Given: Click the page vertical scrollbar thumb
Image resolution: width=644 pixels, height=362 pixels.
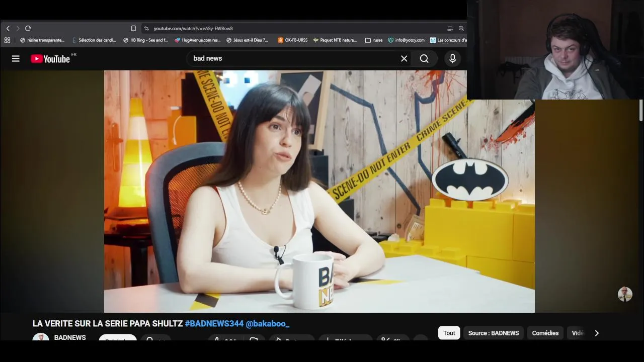Looking at the screenshot, I should click(x=641, y=110).
